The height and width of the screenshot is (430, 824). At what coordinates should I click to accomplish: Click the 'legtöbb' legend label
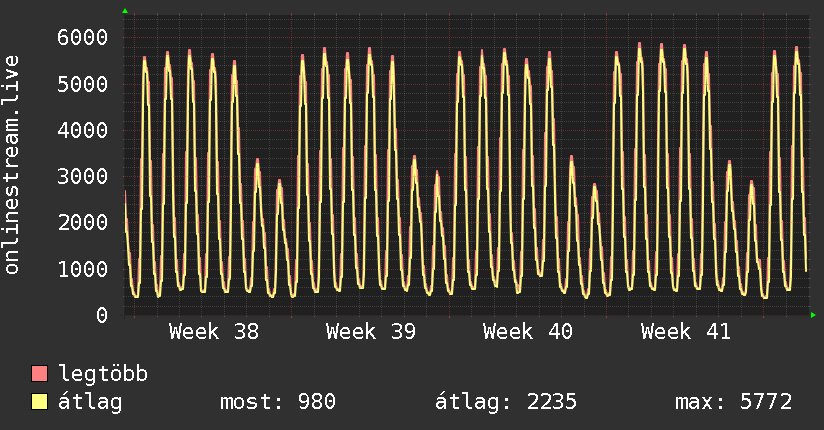pyautogui.click(x=103, y=374)
